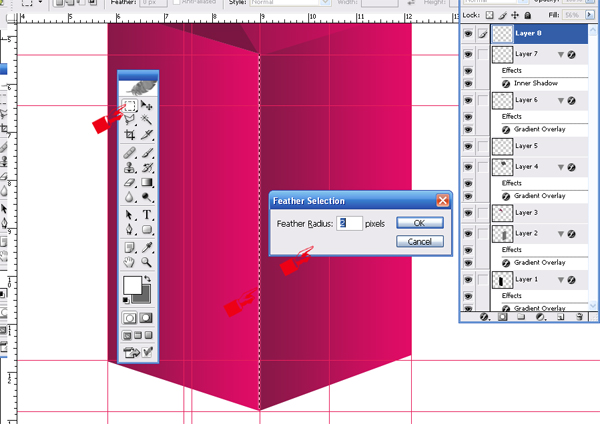Select the Move tool in toolbox
Viewport: 600px width, 424px height.
coord(147,105)
